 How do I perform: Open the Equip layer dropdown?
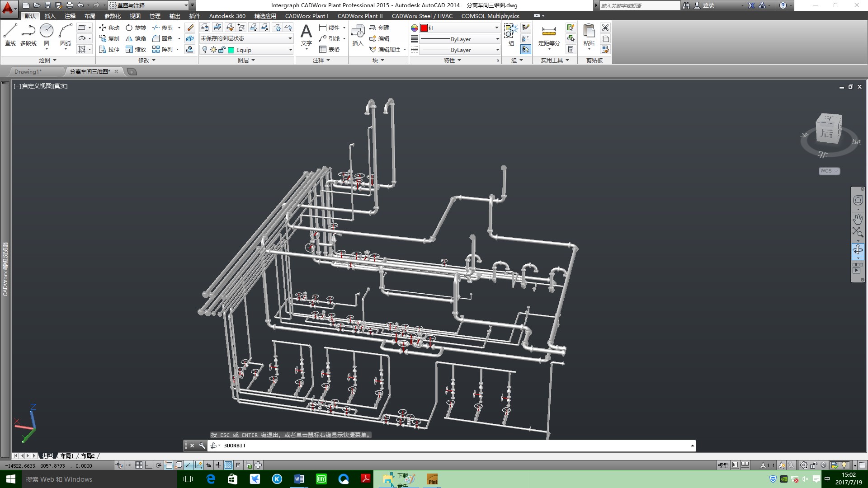click(290, 50)
